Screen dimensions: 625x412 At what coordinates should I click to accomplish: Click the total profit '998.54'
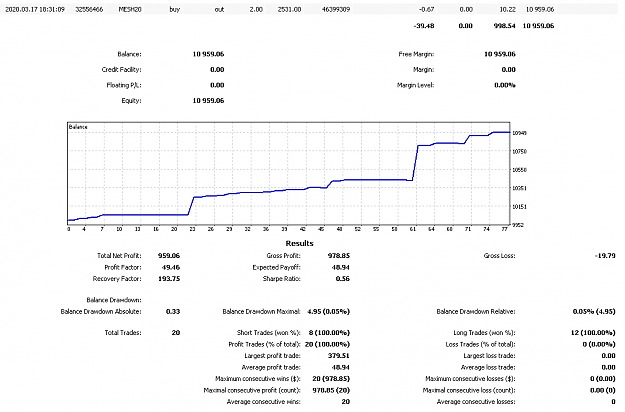[x=505, y=26]
